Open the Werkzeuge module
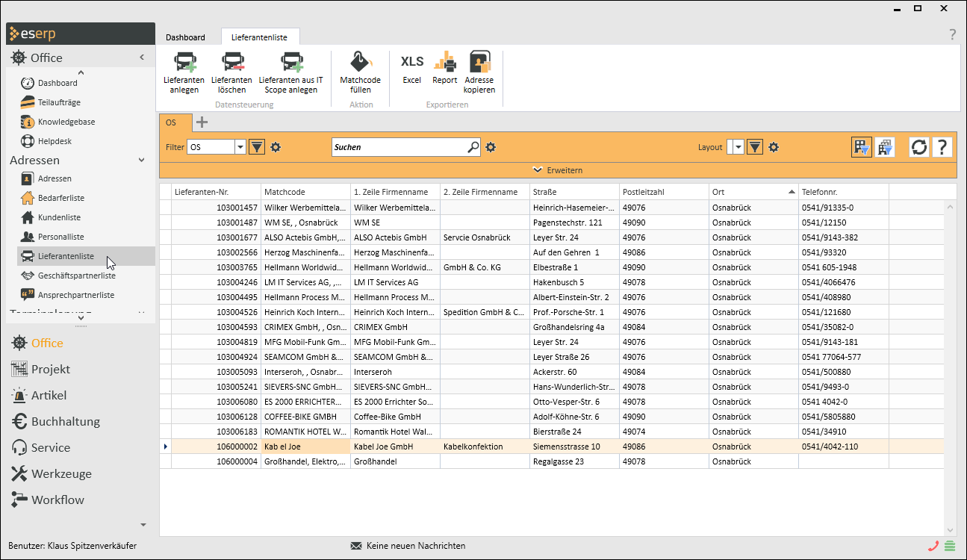This screenshot has height=560, width=967. coord(61,473)
